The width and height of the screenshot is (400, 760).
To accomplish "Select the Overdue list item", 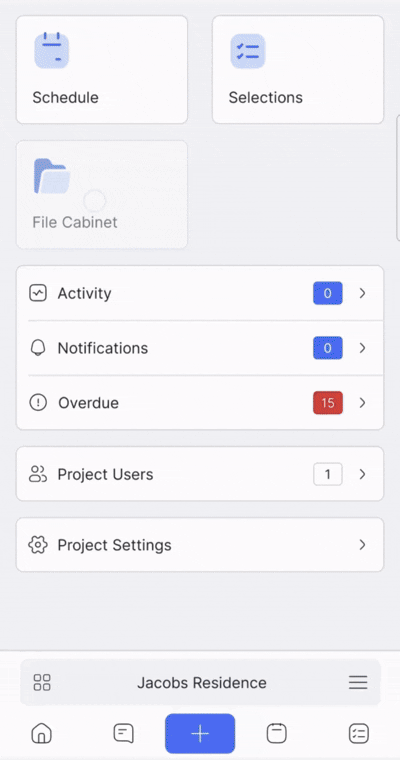I will coord(200,403).
